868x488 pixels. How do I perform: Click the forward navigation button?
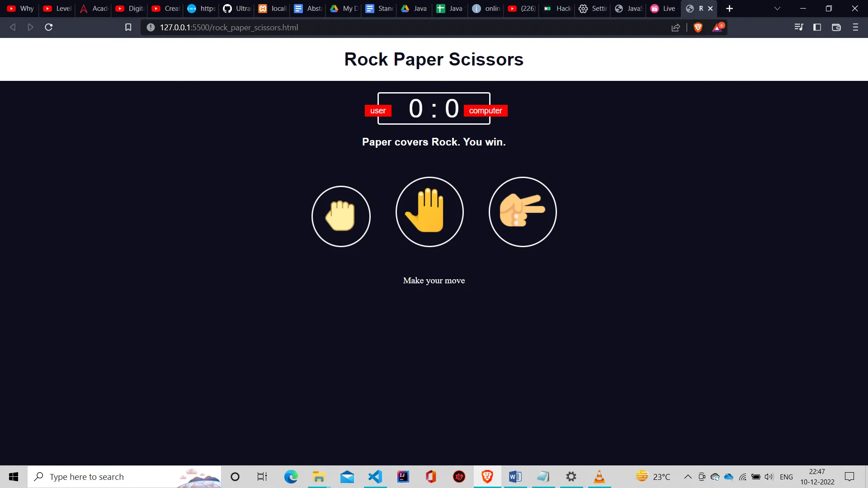click(x=30, y=27)
